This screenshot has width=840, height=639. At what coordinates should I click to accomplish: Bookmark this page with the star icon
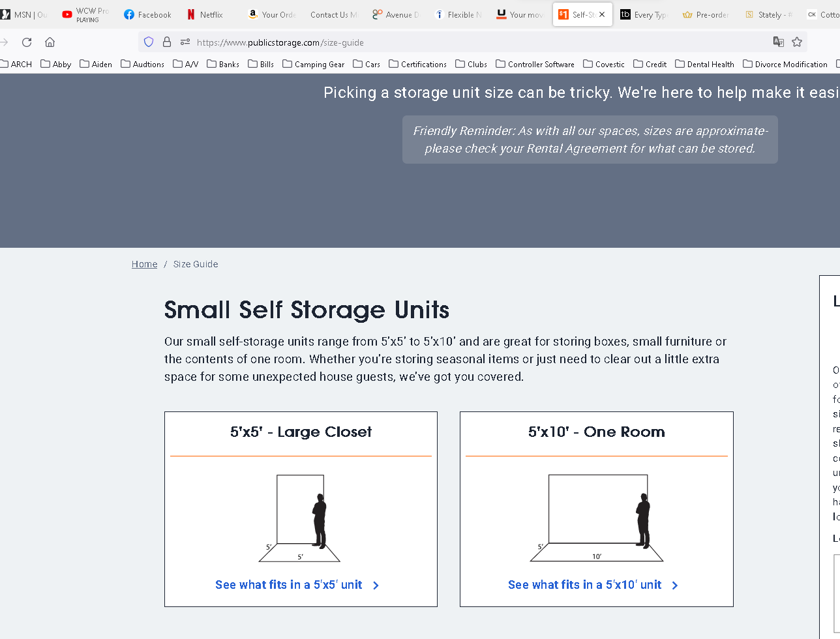797,42
